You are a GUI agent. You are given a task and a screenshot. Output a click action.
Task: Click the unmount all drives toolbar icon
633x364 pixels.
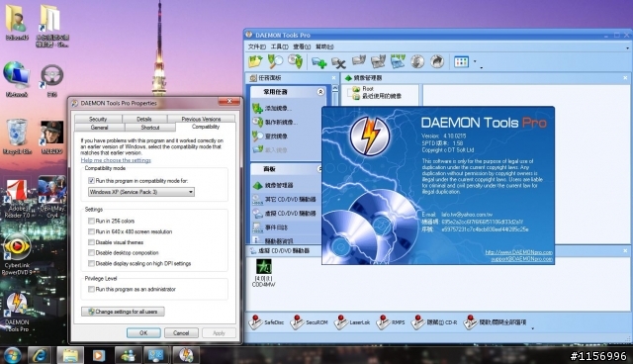coord(398,61)
